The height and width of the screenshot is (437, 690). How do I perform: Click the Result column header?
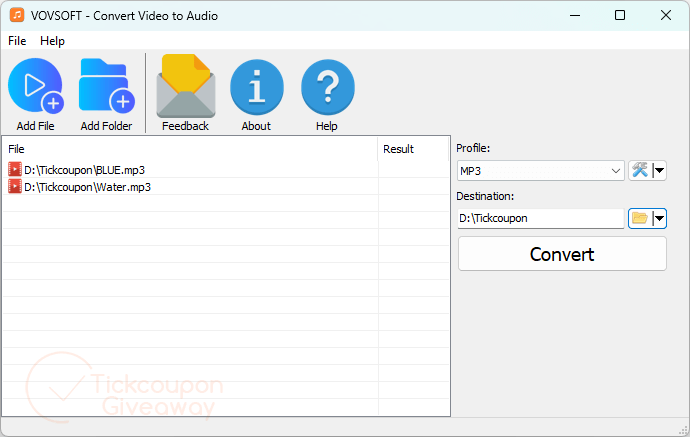click(413, 149)
